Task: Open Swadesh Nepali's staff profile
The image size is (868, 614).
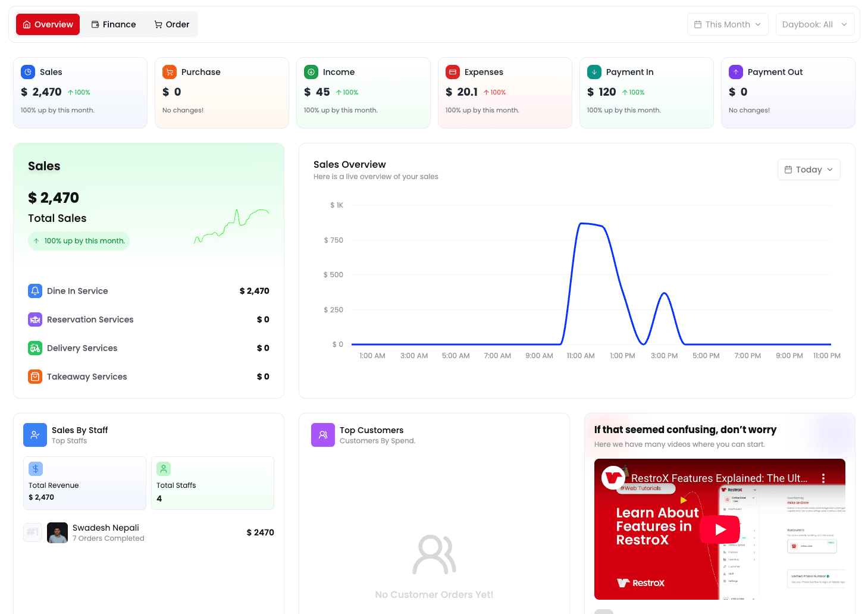Action: click(106, 528)
